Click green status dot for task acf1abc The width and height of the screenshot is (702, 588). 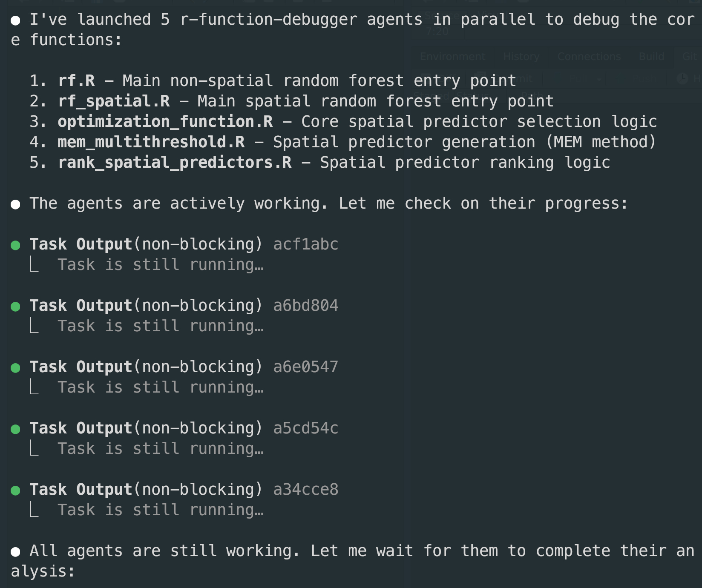point(15,245)
